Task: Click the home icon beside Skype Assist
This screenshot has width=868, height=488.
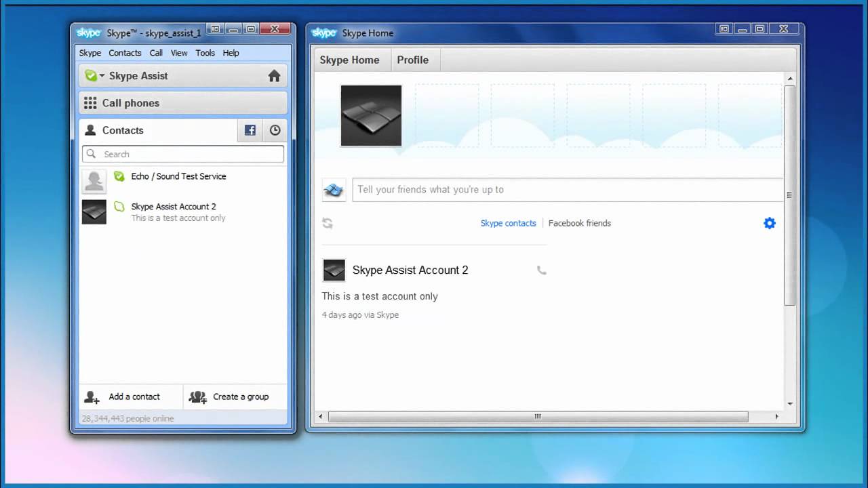Action: coord(274,76)
